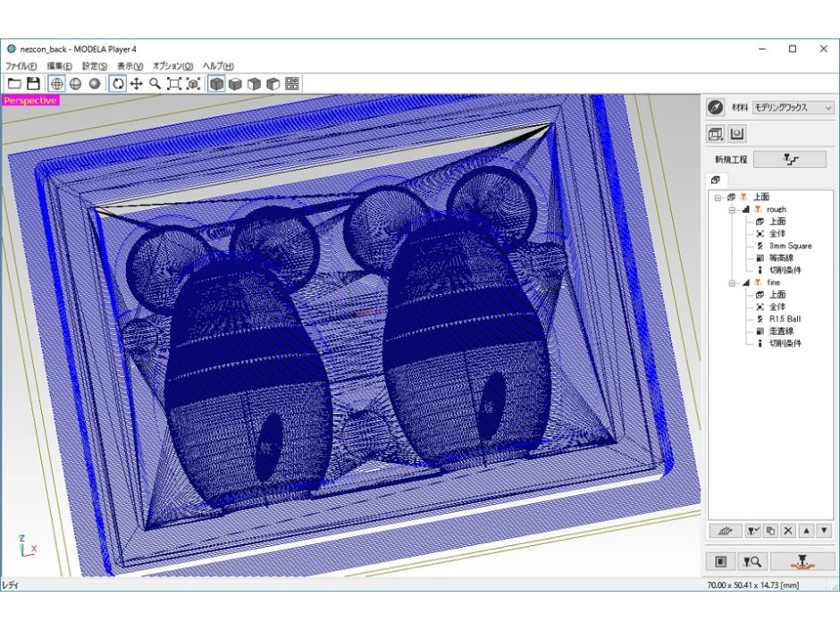
Task: Click the compass model orientation button
Action: click(715, 107)
